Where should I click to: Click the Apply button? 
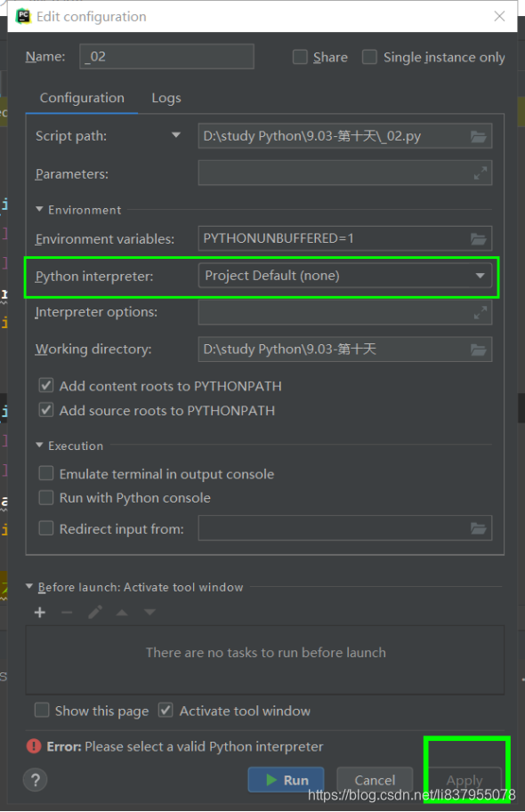464,780
